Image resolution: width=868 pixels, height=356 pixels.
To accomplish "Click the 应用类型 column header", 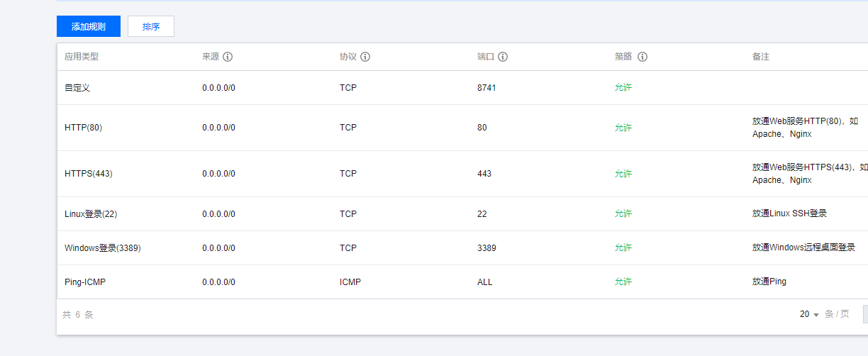I will point(82,57).
